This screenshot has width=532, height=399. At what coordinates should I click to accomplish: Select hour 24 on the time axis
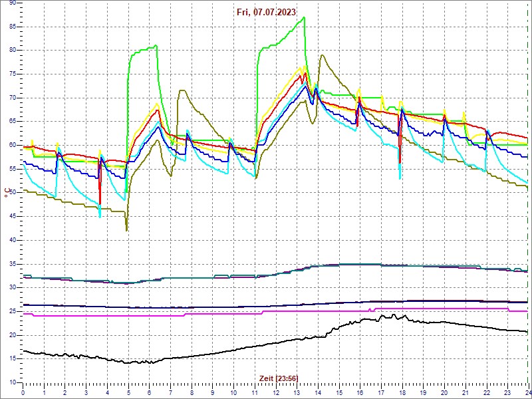(x=527, y=392)
